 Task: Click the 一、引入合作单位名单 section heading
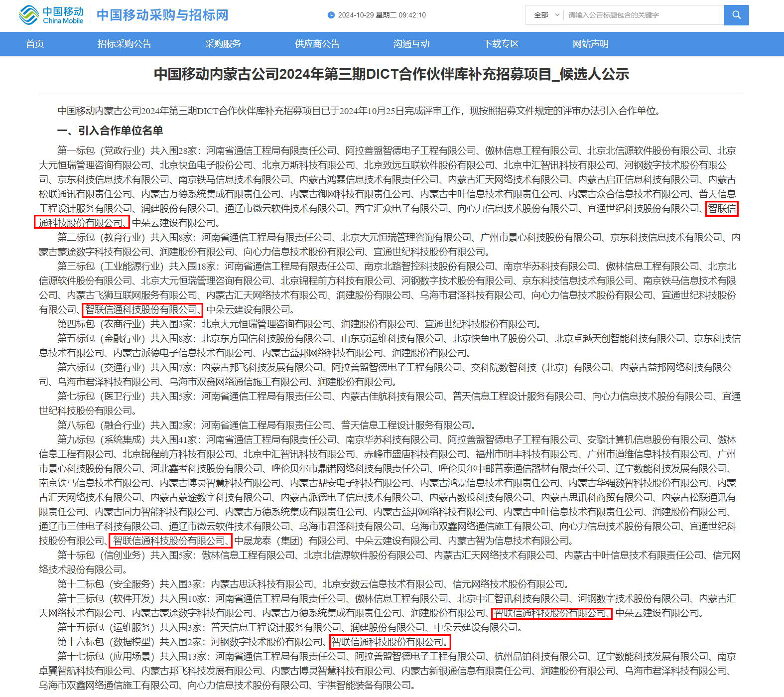click(110, 131)
